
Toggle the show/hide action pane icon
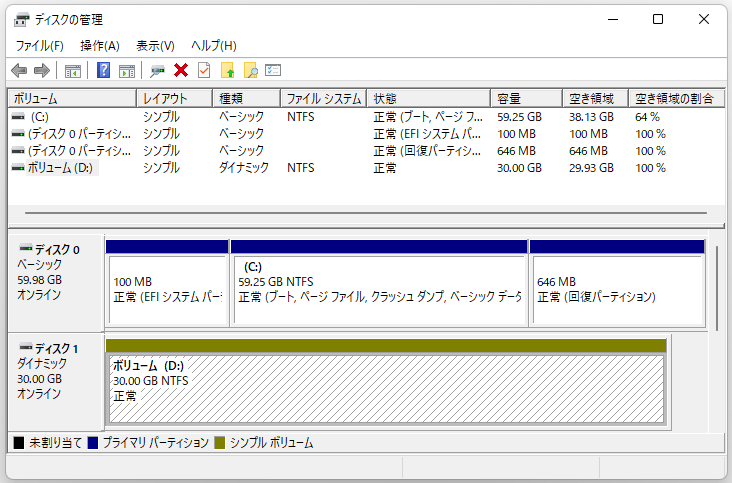coord(127,71)
